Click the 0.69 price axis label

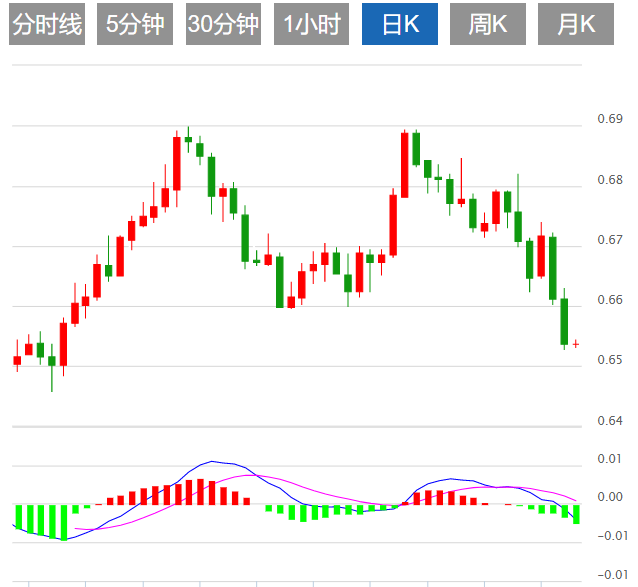tap(610, 119)
